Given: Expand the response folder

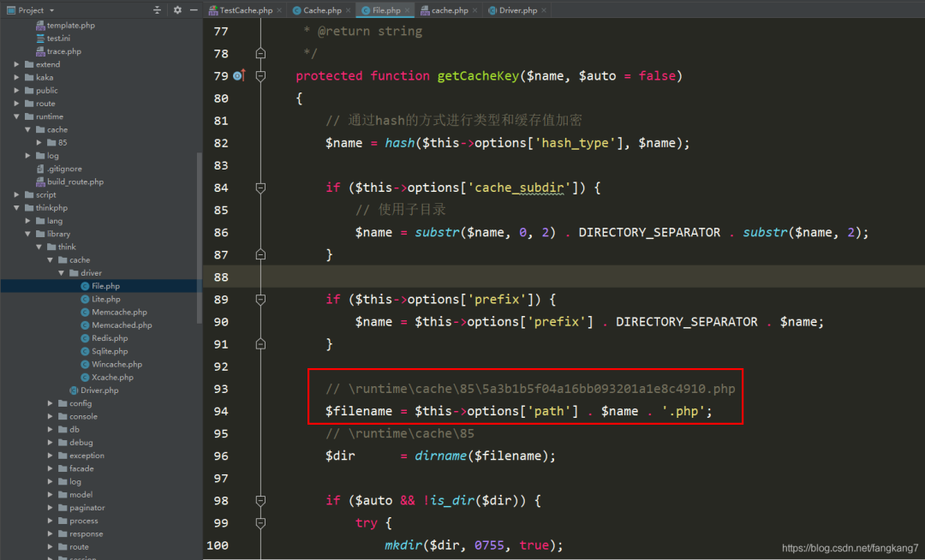Looking at the screenshot, I should coord(51,533).
